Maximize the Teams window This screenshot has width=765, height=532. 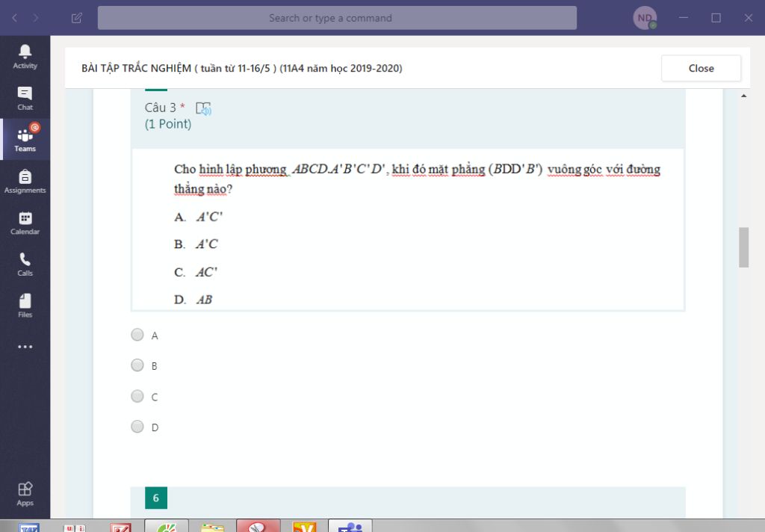tap(716, 18)
